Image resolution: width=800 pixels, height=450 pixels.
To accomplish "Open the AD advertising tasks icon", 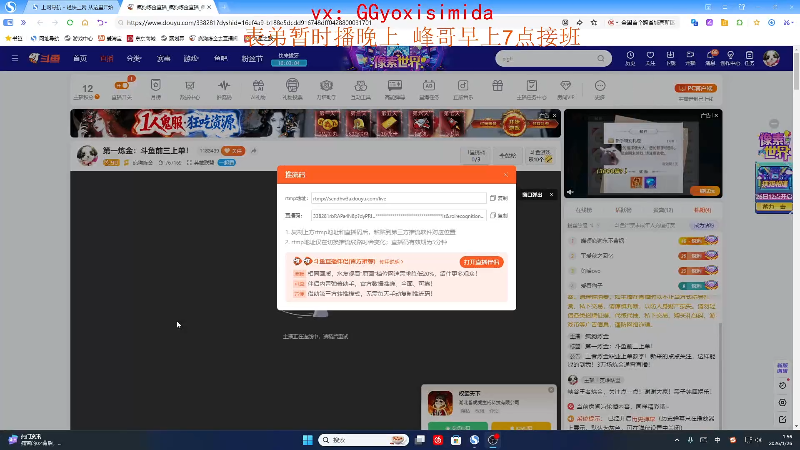I will point(429,89).
